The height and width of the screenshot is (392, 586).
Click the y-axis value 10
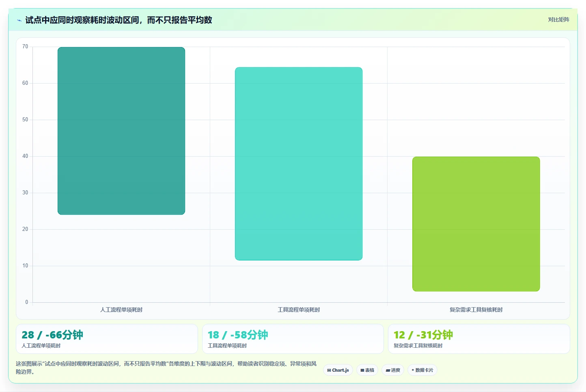point(25,266)
